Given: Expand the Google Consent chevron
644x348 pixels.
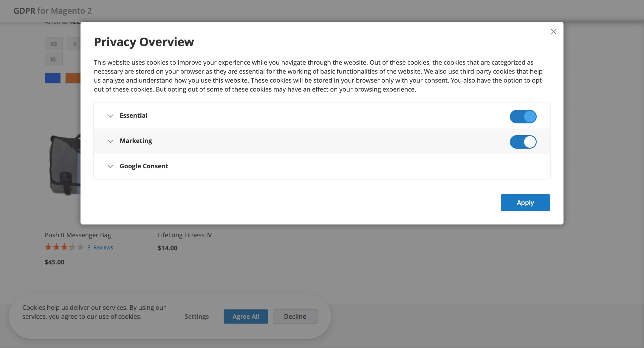Looking at the screenshot, I should click(x=110, y=167).
